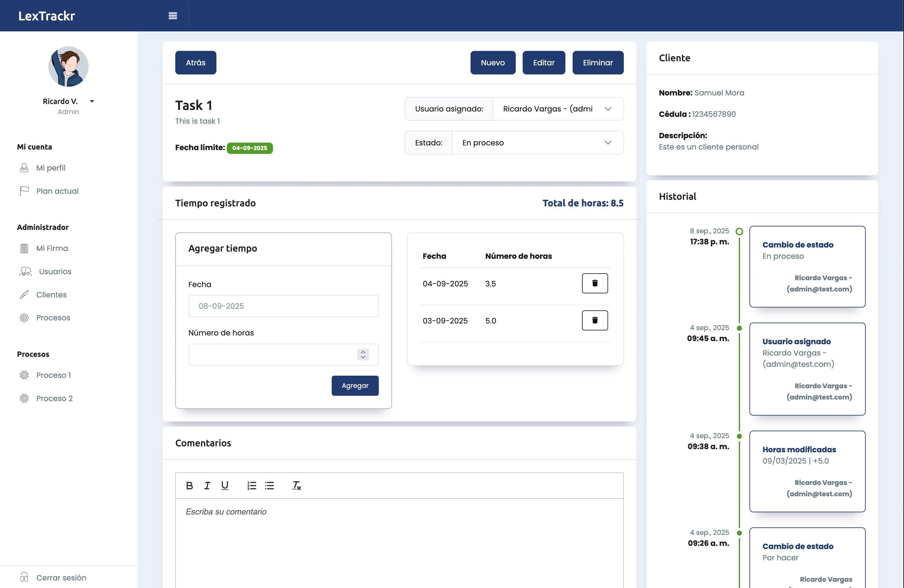Go to Usuarios section
The image size is (904, 588).
(55, 272)
